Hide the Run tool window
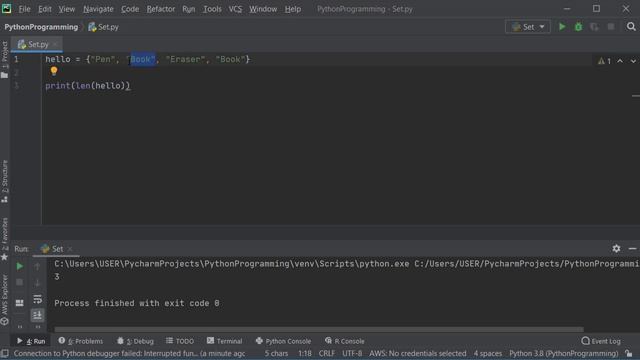 point(632,248)
